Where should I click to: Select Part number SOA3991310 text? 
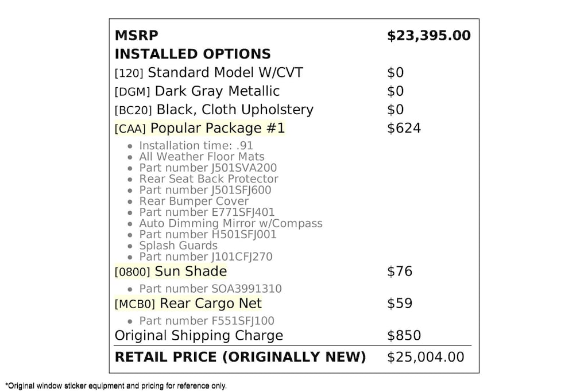point(210,289)
